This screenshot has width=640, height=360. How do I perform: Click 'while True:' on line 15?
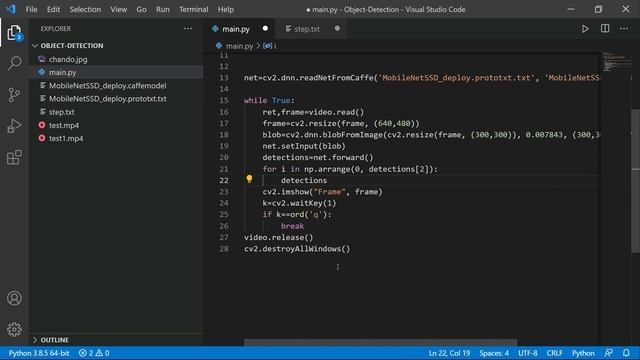[269, 100]
